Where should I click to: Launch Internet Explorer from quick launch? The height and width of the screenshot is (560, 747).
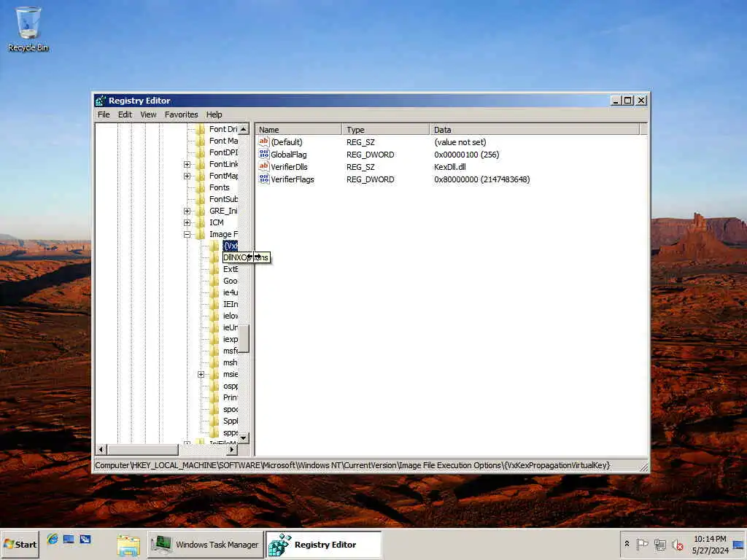pyautogui.click(x=53, y=539)
